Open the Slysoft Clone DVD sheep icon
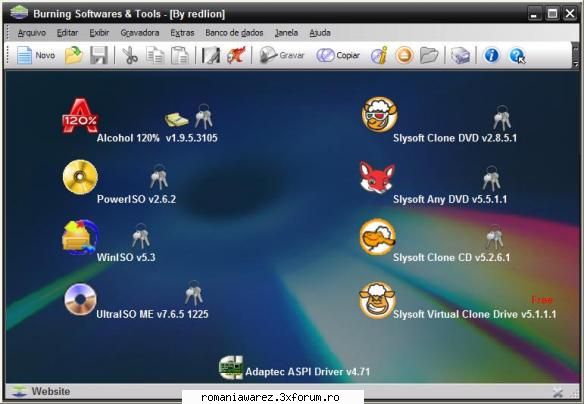584x404 pixels. tap(380, 114)
